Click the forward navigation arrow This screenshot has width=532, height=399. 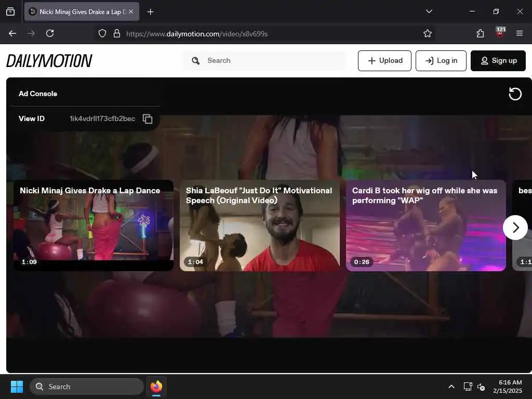(x=31, y=33)
